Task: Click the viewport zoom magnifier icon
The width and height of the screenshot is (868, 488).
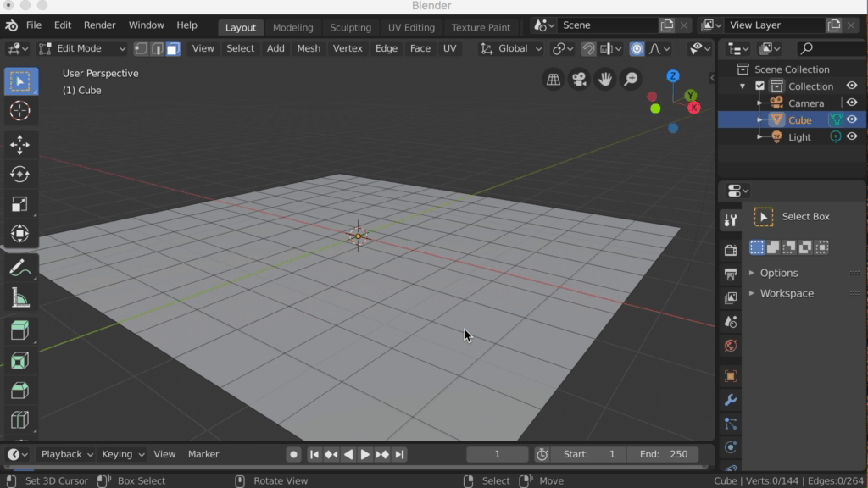Action: (631, 80)
